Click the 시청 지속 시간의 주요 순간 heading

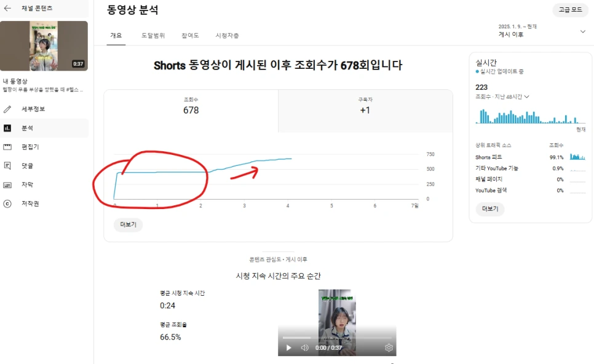(x=278, y=275)
